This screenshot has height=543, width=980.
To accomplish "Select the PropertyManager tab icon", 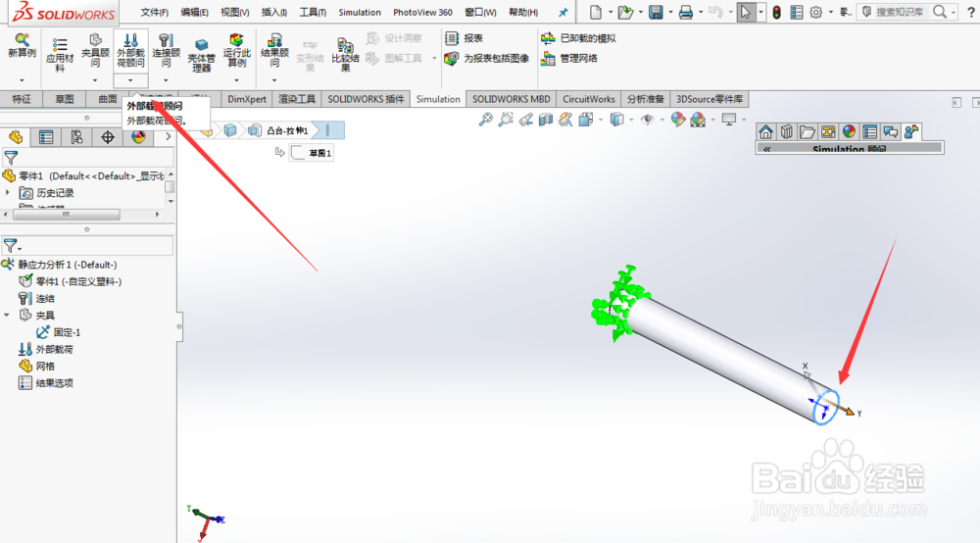I will click(x=46, y=137).
